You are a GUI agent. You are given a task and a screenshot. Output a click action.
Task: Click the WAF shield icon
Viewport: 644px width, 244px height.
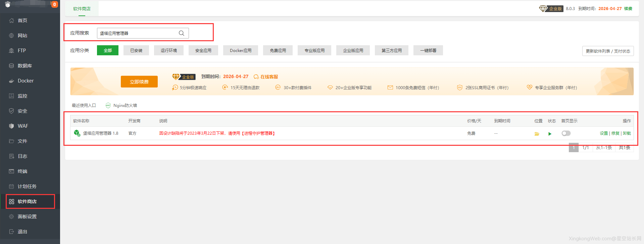[x=11, y=126]
